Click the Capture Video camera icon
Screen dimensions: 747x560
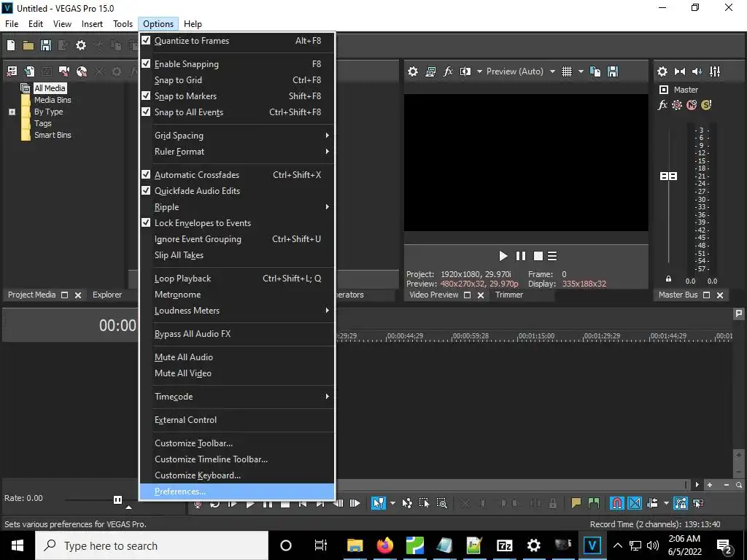click(x=64, y=71)
